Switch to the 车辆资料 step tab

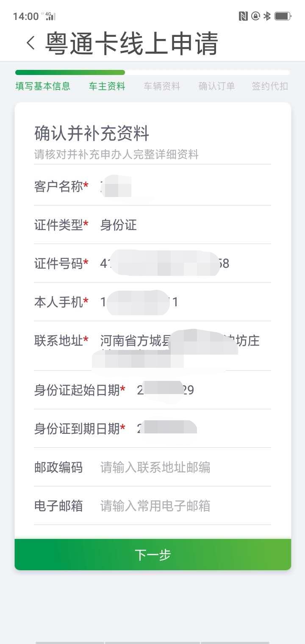point(161,86)
